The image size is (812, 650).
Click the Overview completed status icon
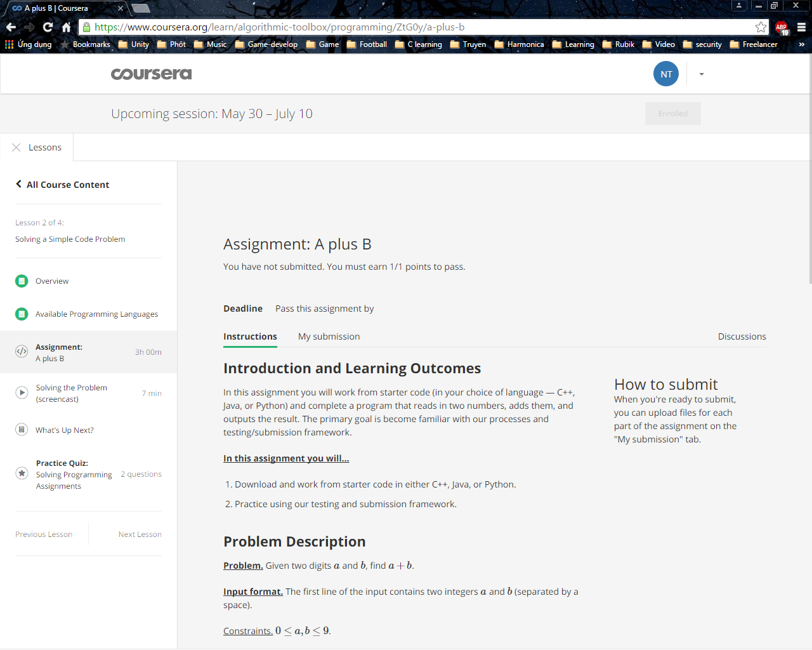[x=22, y=281]
